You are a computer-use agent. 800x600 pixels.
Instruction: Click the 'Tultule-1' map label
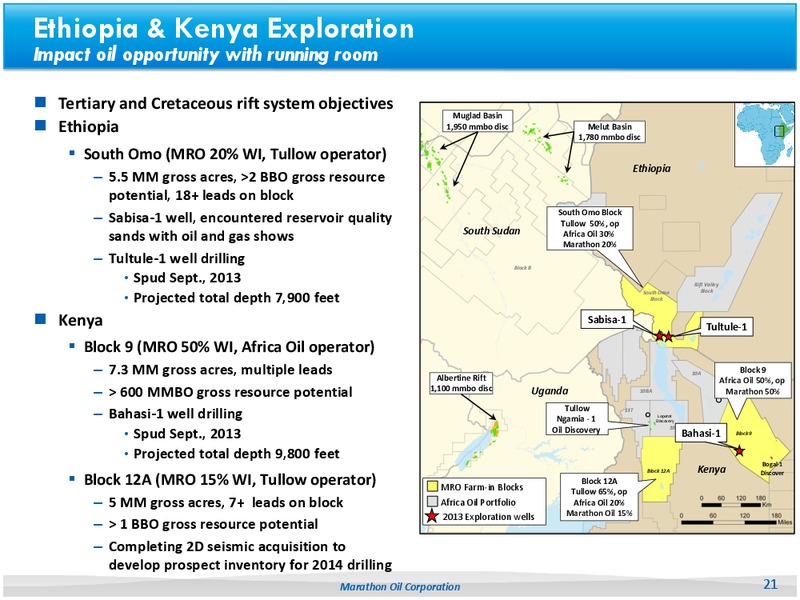(727, 327)
